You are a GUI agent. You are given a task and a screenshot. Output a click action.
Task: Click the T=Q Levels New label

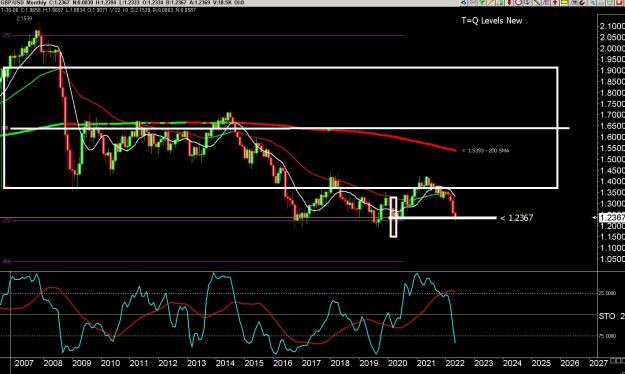(x=491, y=21)
